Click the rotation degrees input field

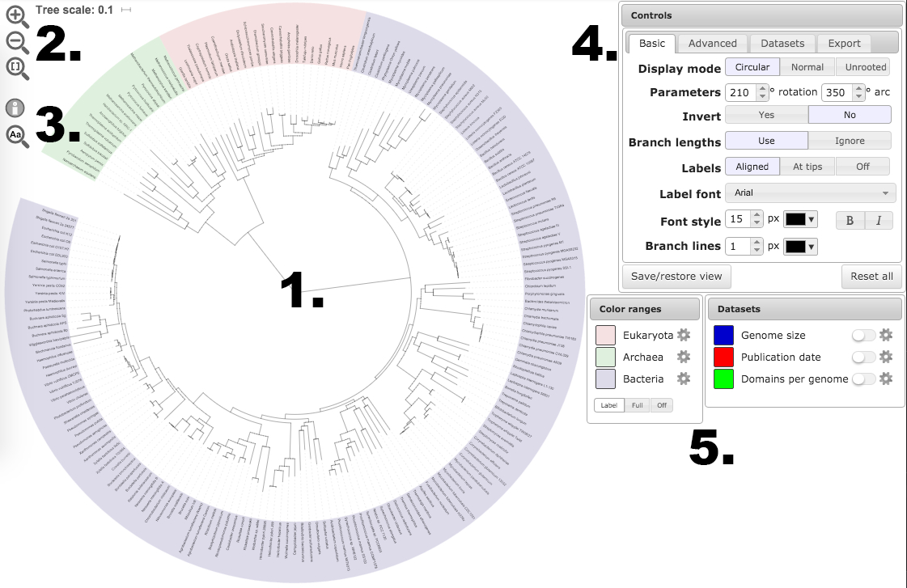pos(741,92)
